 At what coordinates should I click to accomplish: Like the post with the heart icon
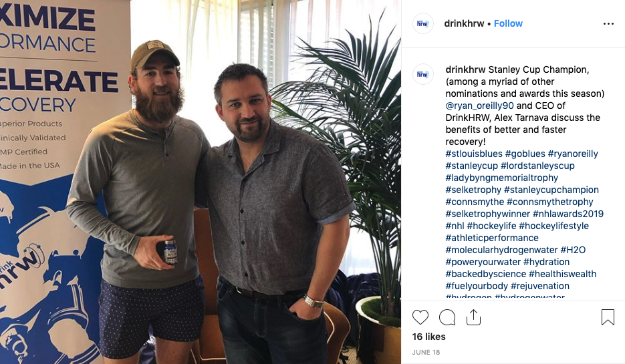[420, 317]
